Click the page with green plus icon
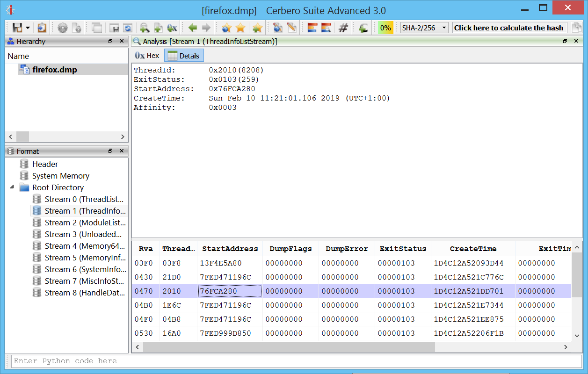This screenshot has width=588, height=374. (x=158, y=28)
